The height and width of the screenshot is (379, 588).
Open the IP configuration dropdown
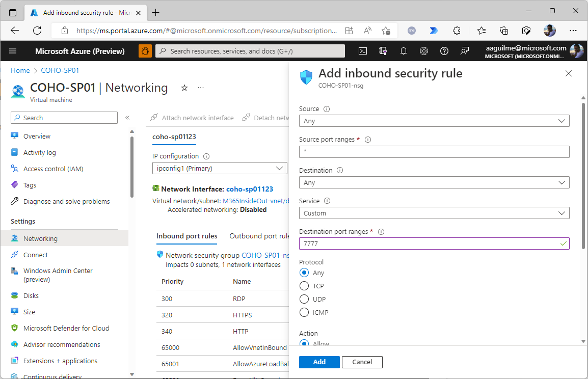(220, 168)
